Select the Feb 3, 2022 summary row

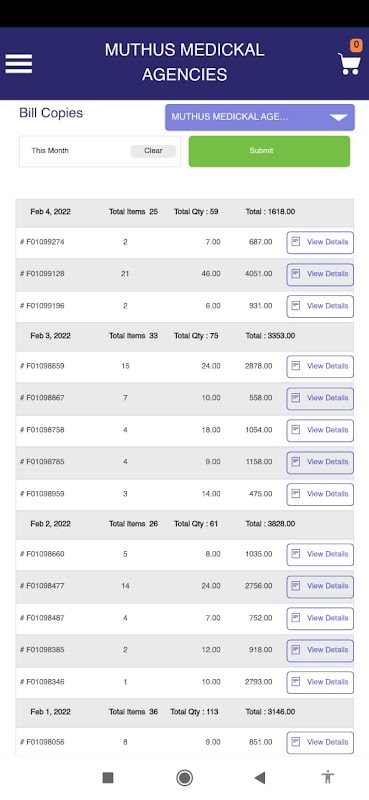184,336
